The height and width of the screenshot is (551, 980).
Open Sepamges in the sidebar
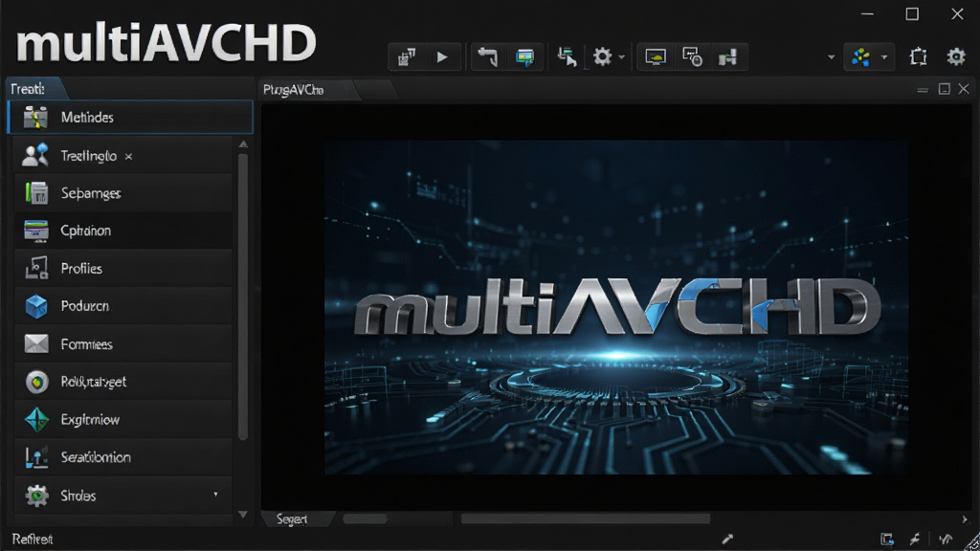[122, 193]
